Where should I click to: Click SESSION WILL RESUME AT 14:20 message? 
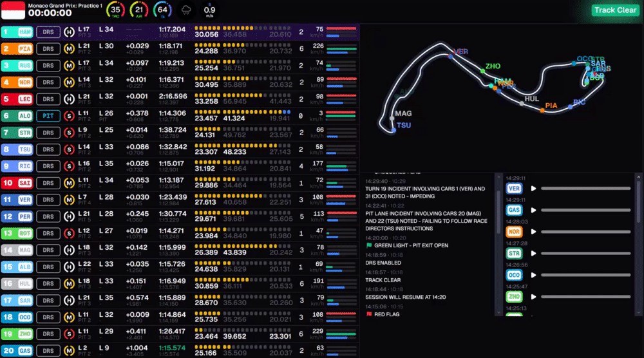pyautogui.click(x=405, y=297)
